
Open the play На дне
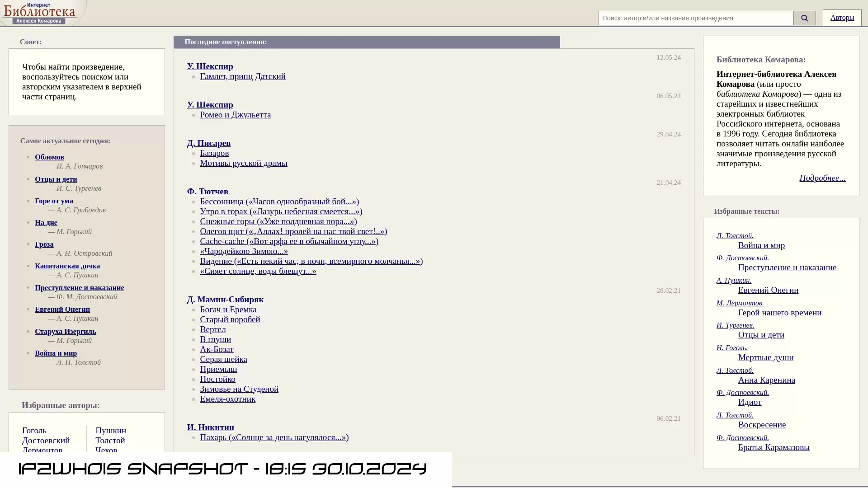click(46, 223)
